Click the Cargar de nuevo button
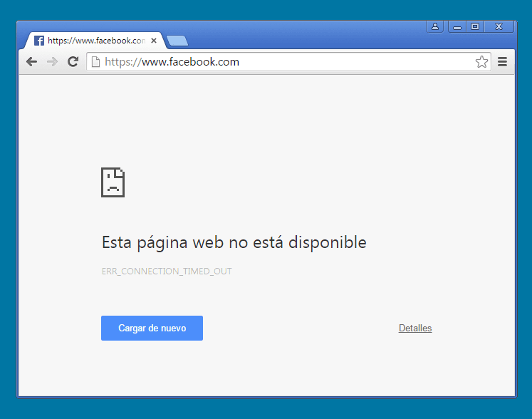Viewport: 532px width, 419px height. click(x=152, y=328)
